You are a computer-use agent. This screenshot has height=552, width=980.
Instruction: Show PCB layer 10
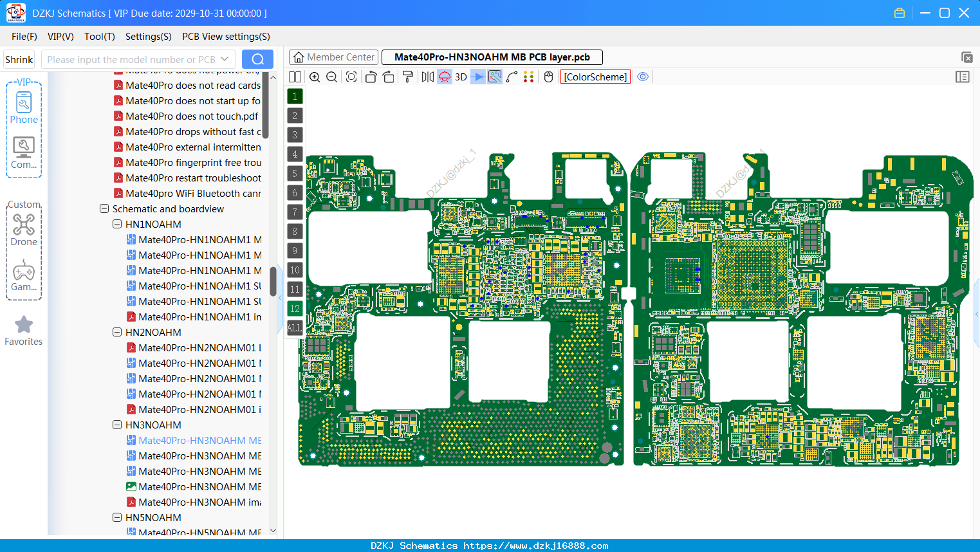[295, 270]
